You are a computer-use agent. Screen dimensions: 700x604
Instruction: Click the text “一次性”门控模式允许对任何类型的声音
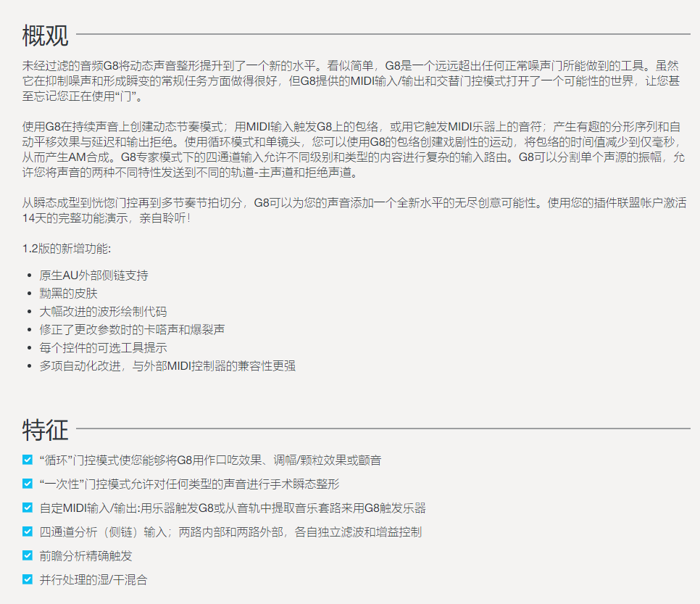[189, 484]
